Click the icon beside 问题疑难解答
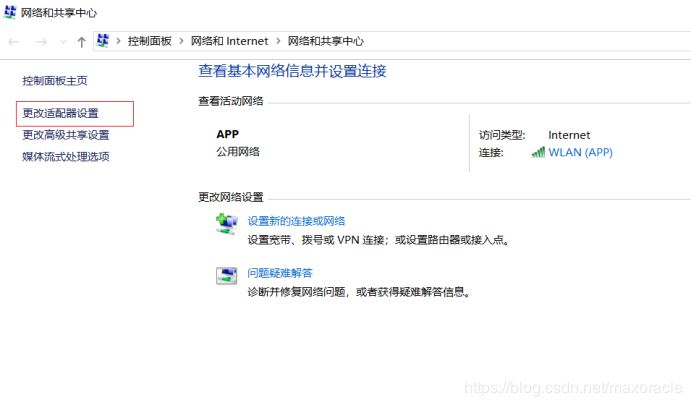 [226, 275]
